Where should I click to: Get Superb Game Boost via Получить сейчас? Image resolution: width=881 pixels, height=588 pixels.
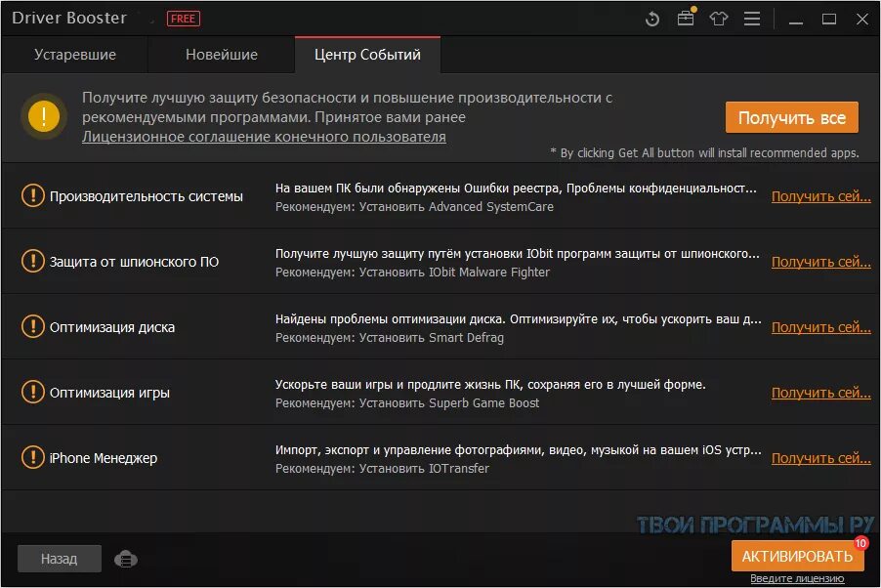coord(820,393)
